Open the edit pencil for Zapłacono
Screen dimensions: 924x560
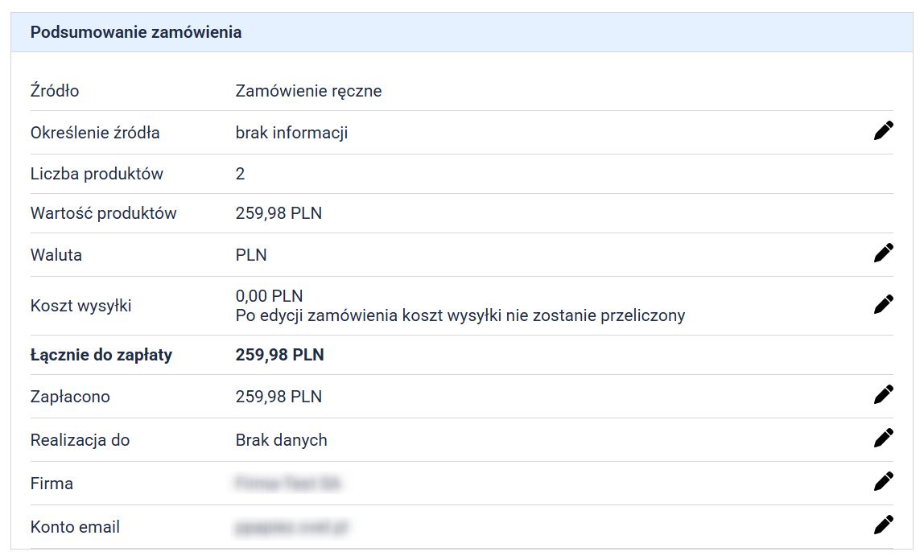click(883, 395)
